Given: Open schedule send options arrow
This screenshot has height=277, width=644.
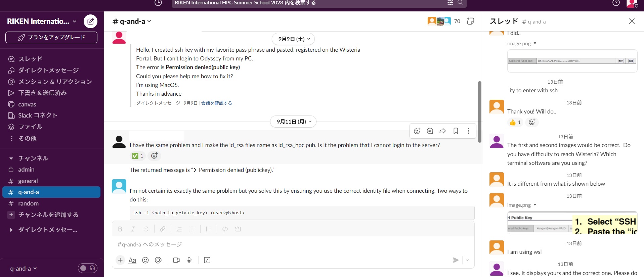Looking at the screenshot, I should click(467, 260).
